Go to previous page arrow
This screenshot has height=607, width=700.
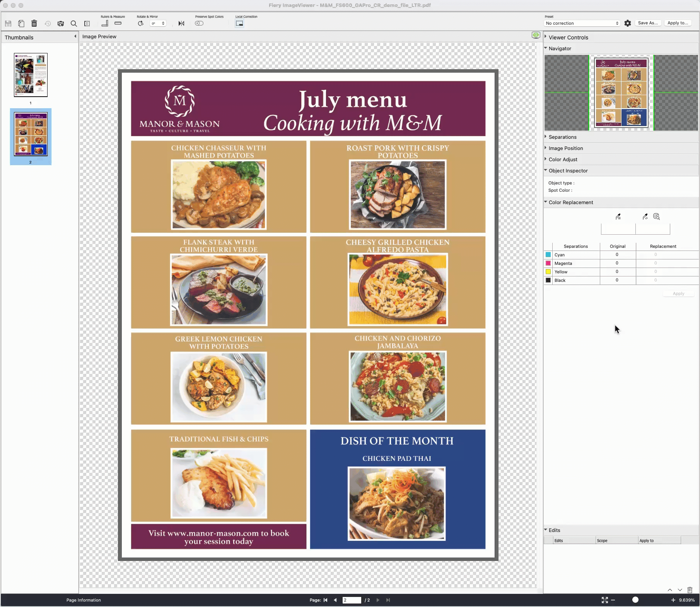click(x=335, y=600)
